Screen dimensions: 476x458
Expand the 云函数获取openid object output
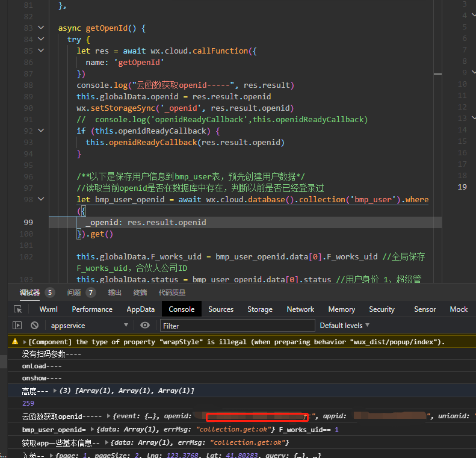click(x=108, y=416)
